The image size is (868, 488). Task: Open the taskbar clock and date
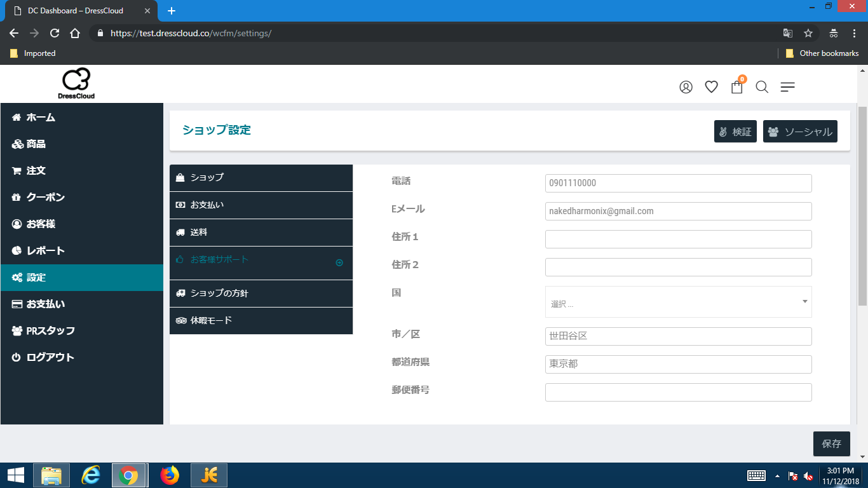coord(841,476)
